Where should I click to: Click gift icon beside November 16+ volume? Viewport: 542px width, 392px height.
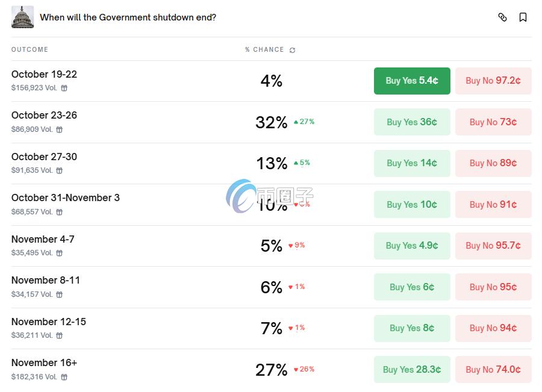64,377
